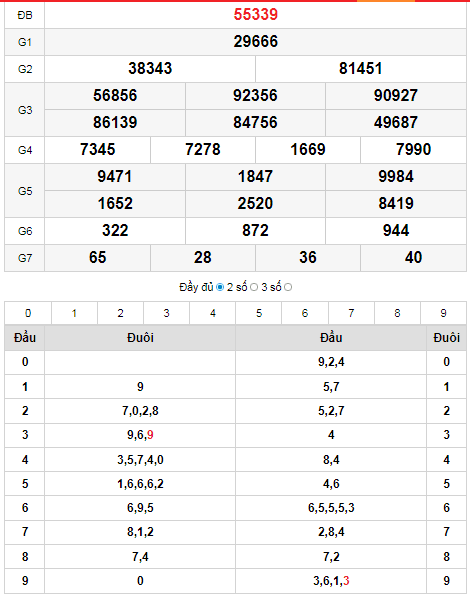Switch to digit tab 1
The width and height of the screenshot is (470, 595).
[74, 313]
